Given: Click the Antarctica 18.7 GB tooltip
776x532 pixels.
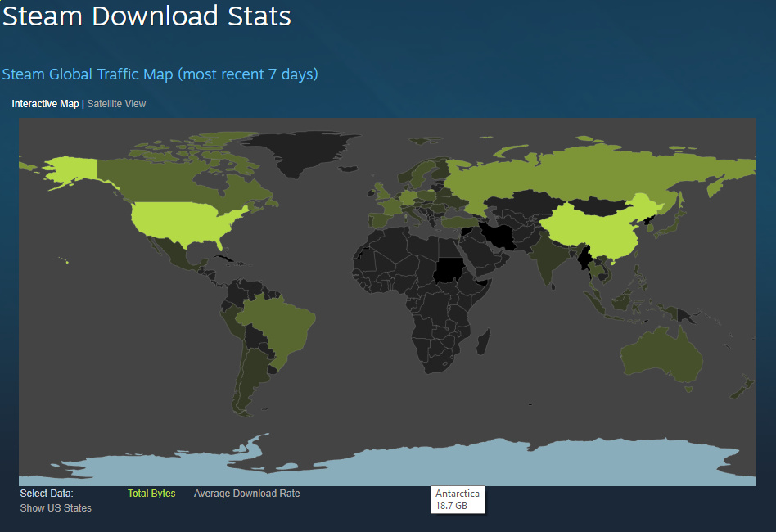Looking at the screenshot, I should coord(458,500).
